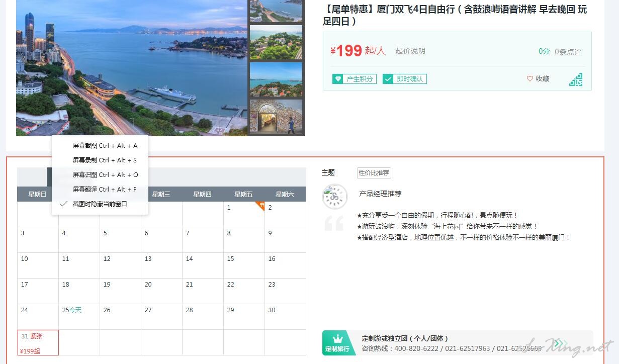This screenshot has width=619, height=364.
Task: Open the 起价说明 price explanation link
Action: [410, 51]
